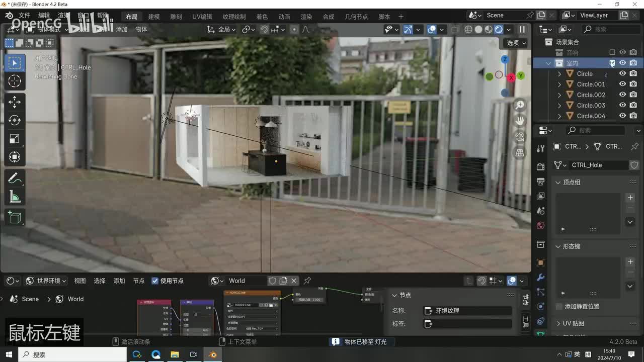Switch to material preview shading
The width and height of the screenshot is (644, 362).
[x=489, y=29]
